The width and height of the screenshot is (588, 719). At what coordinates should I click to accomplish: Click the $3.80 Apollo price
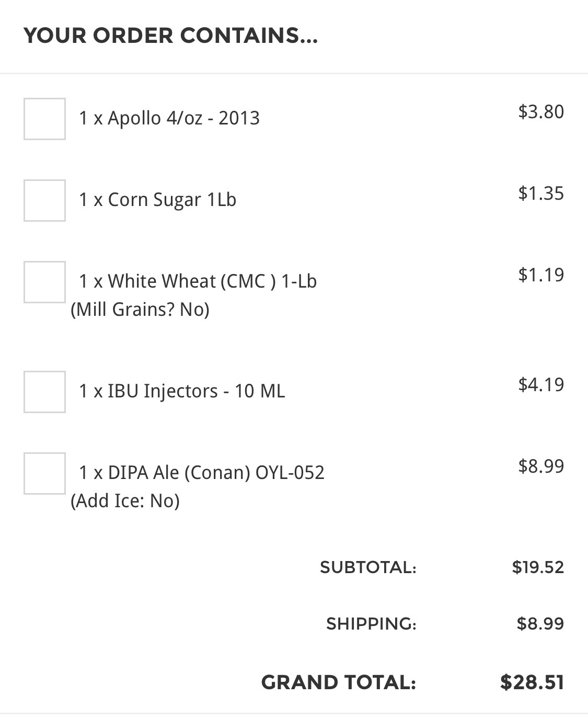541,111
